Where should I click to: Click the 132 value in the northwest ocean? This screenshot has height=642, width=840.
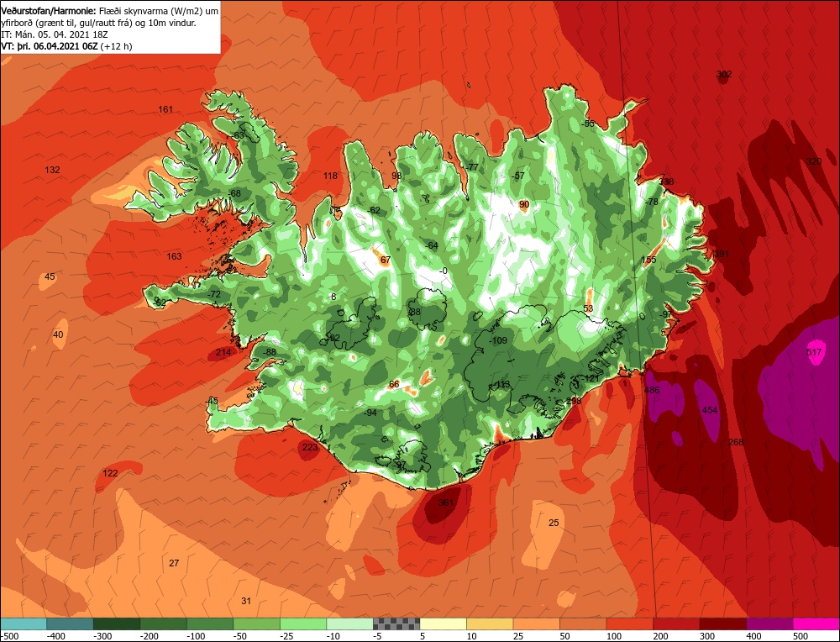(x=52, y=170)
